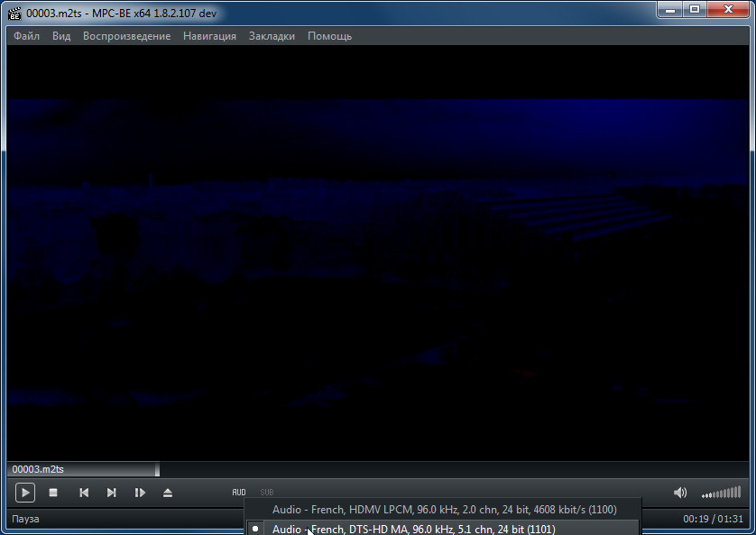Close the MPC-BE window
This screenshot has width=756, height=535.
[x=728, y=9]
